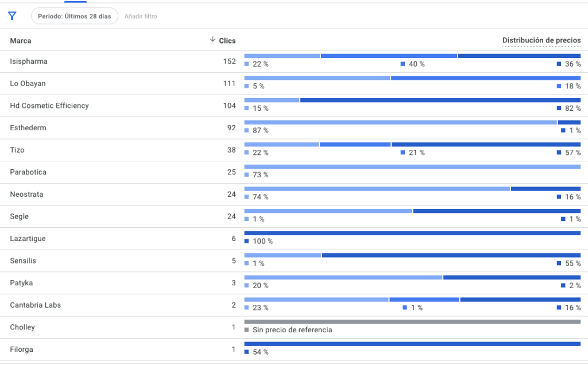
Task: Click the 55 % label for Sensilis
Action: point(573,263)
